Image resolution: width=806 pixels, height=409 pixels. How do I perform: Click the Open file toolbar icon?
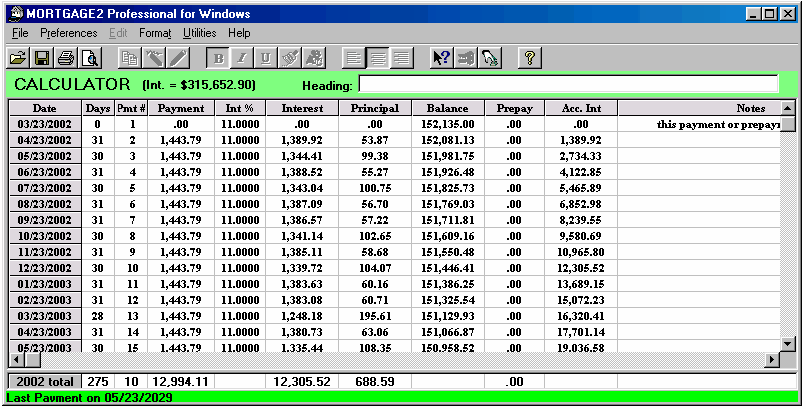pyautogui.click(x=18, y=58)
